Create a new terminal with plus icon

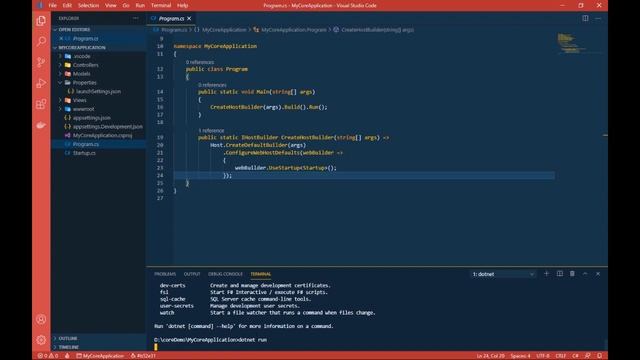click(546, 273)
